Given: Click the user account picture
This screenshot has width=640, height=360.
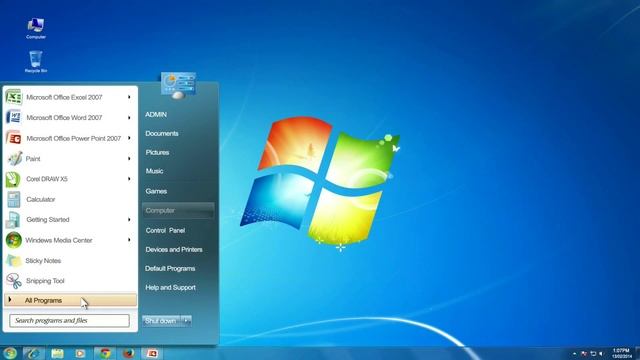Looking at the screenshot, I should (x=178, y=84).
